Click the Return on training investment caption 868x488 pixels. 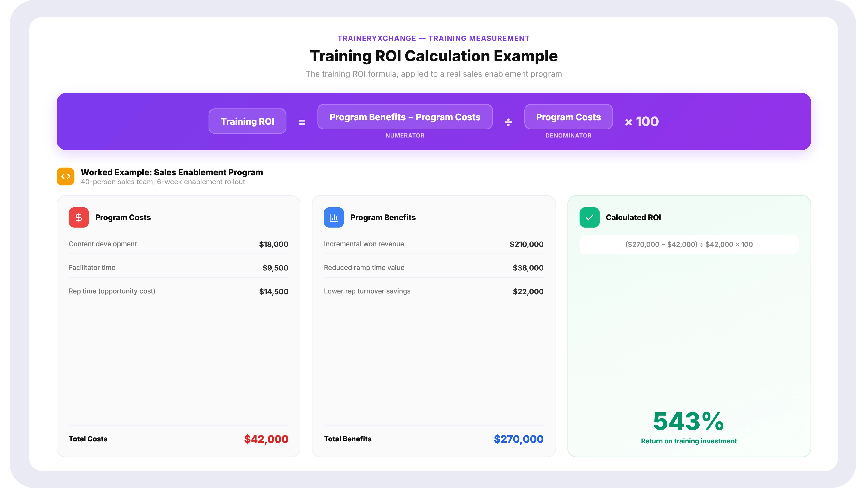pyautogui.click(x=689, y=441)
